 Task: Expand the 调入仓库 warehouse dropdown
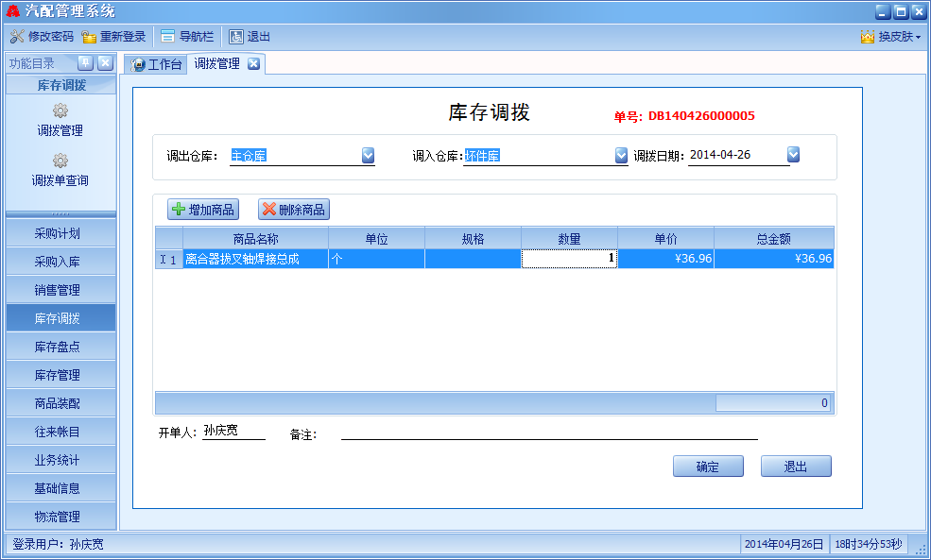pos(621,156)
